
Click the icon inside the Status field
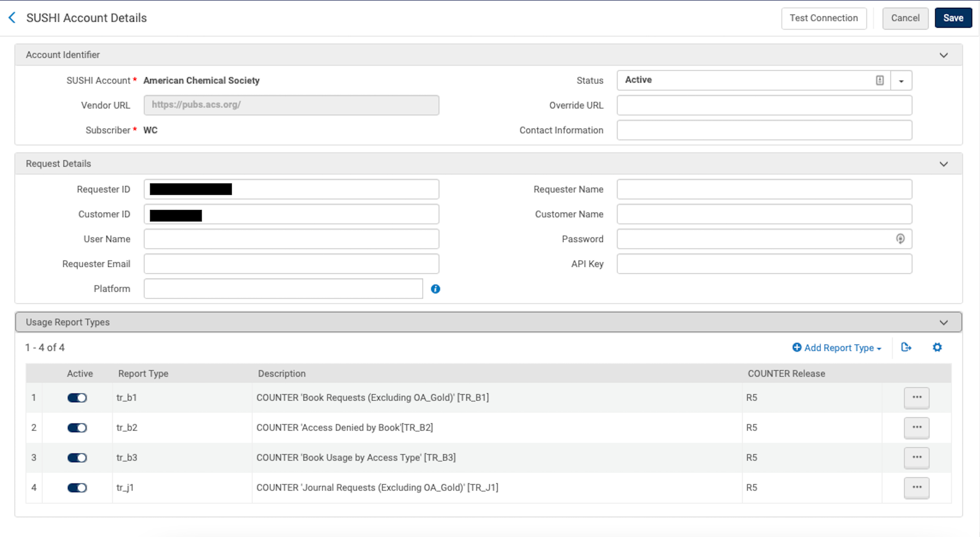(879, 80)
